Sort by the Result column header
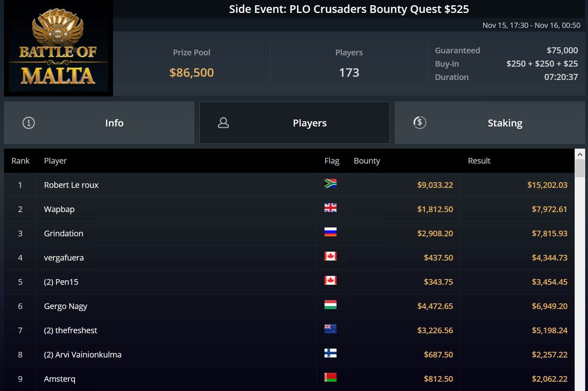The height and width of the screenshot is (391, 588). coord(479,161)
